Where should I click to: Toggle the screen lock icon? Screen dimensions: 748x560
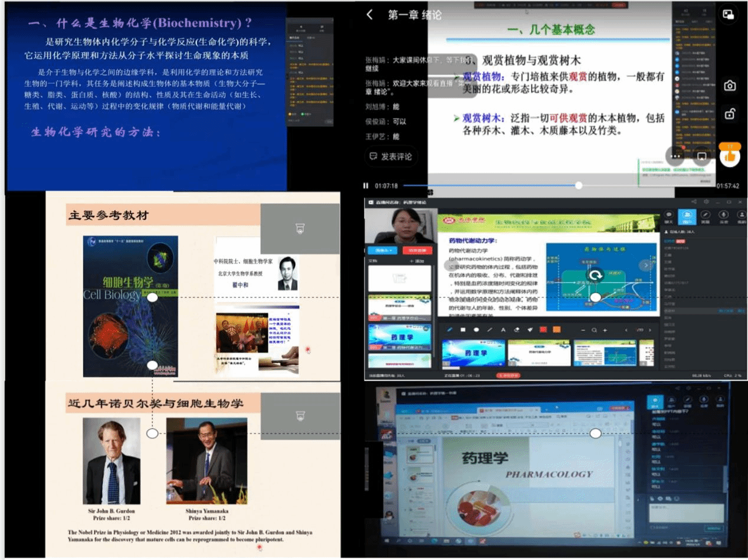730,114
